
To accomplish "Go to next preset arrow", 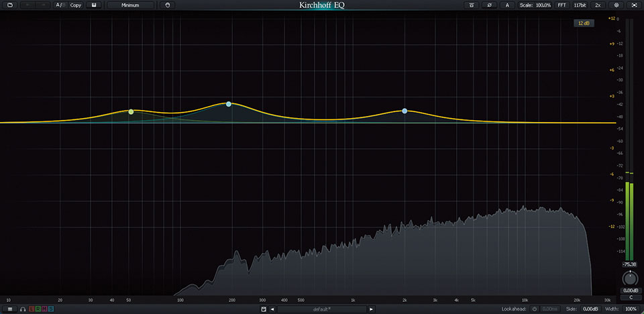I will point(371,309).
